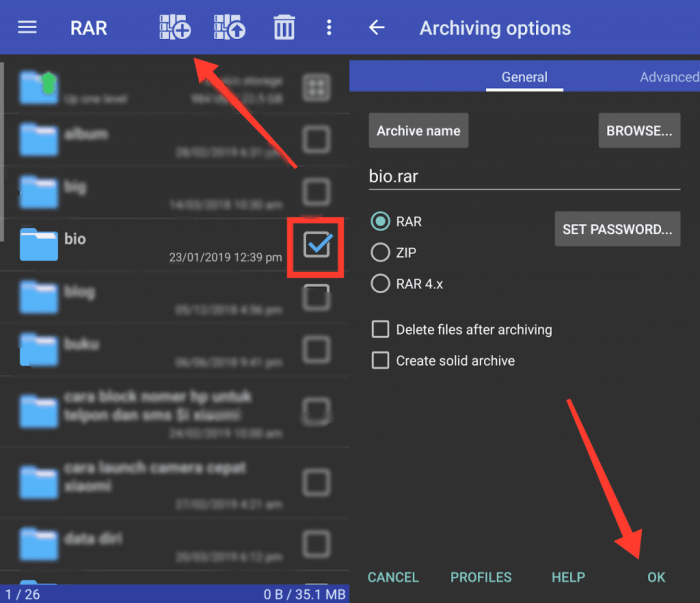Click the BROWSE... button
This screenshot has height=603, width=700.
click(x=639, y=131)
